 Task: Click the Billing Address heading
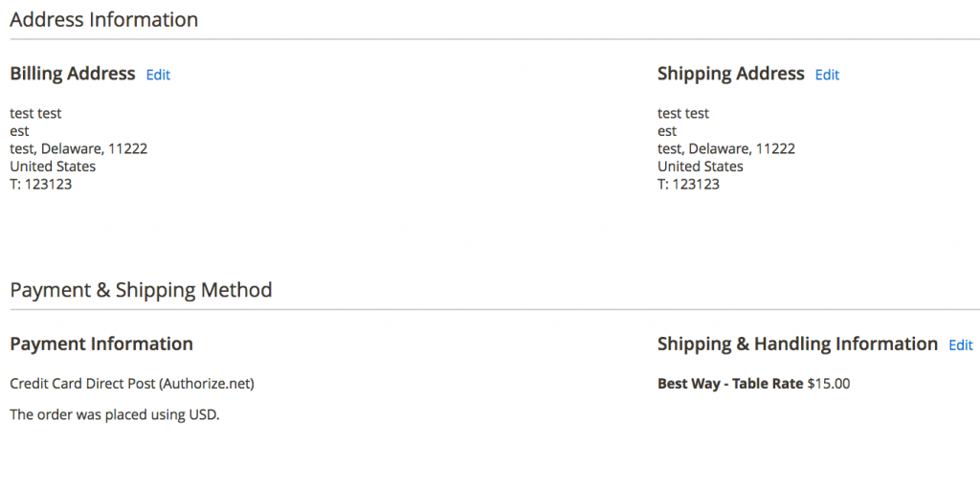click(x=73, y=74)
